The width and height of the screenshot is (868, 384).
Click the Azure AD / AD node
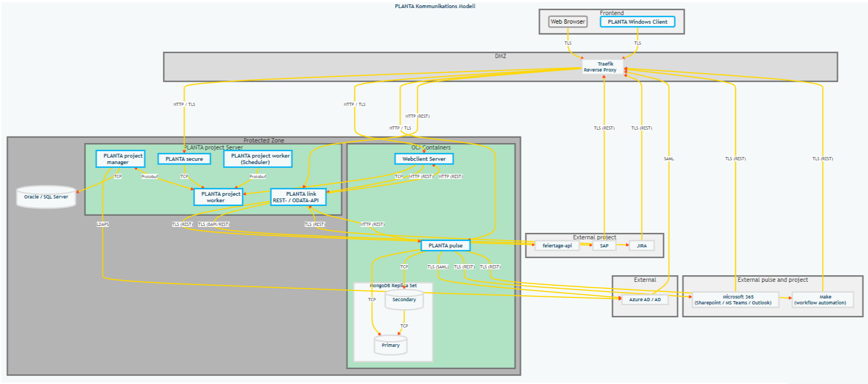(x=645, y=300)
